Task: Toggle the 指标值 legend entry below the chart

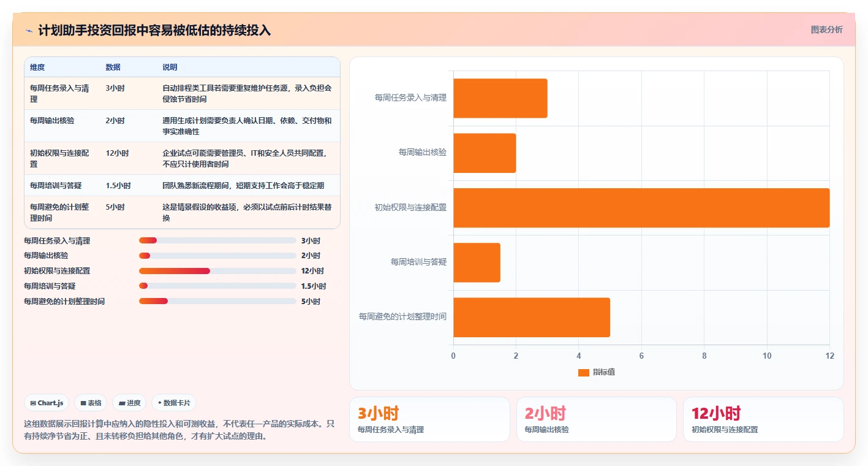Action: pos(596,372)
